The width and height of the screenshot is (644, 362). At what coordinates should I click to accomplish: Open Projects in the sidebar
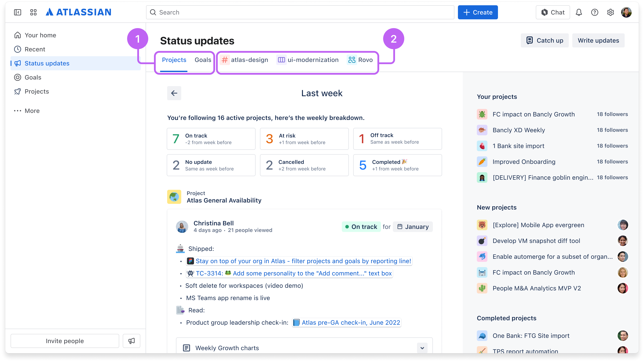75,91
